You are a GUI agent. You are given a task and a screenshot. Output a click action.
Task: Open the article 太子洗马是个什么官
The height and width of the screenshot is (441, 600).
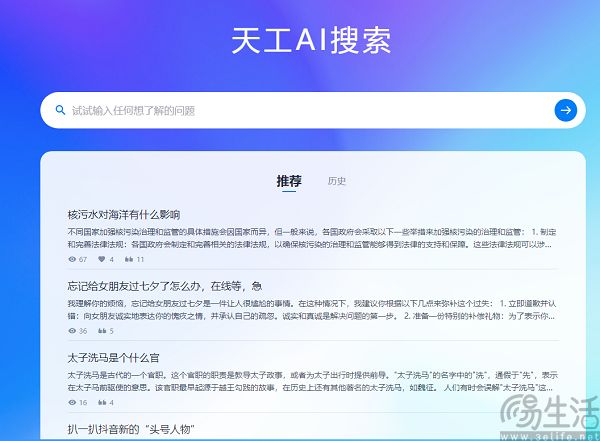[113, 358]
